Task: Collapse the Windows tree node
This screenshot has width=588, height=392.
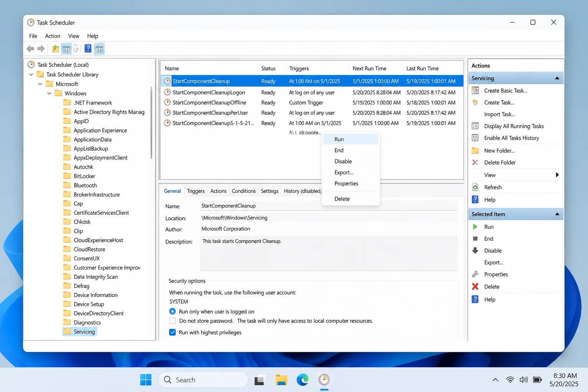Action: pos(49,93)
